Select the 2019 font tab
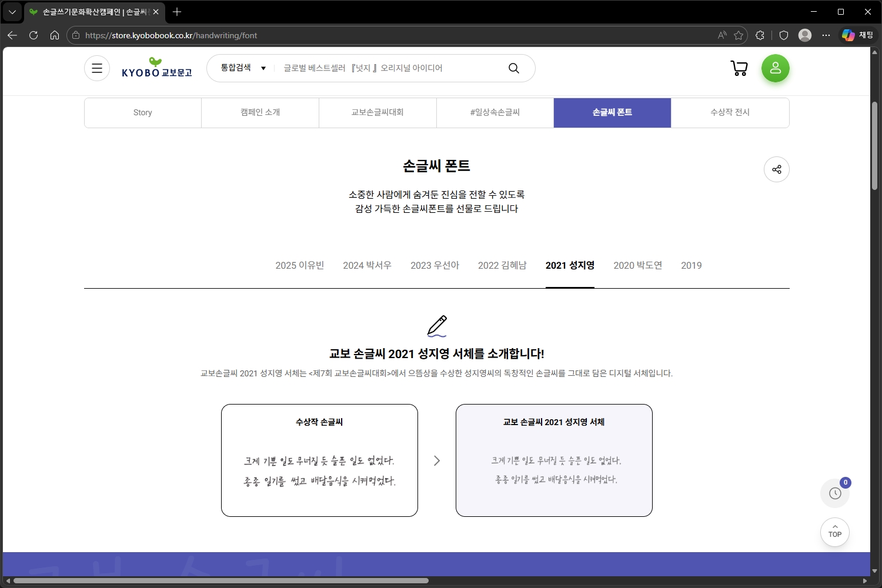The image size is (882, 588). (x=691, y=265)
